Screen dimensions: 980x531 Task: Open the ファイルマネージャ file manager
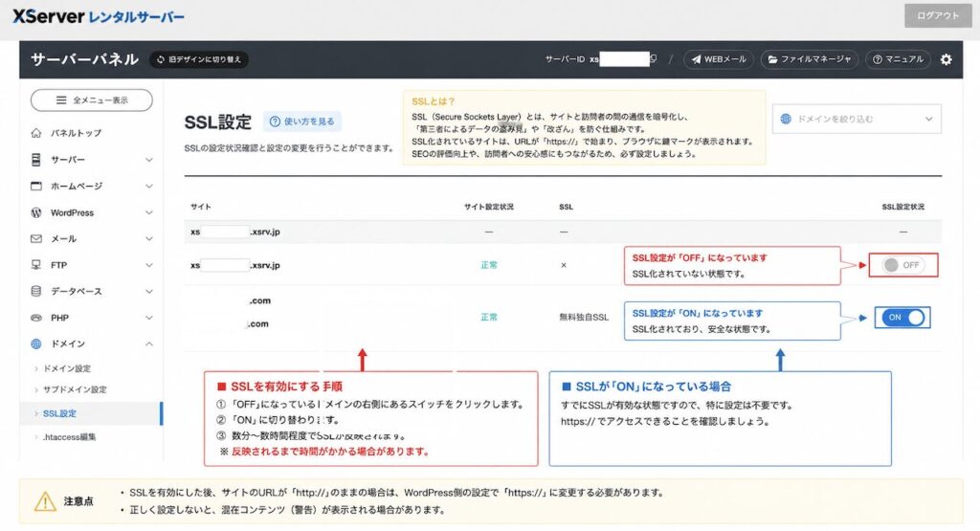click(x=810, y=59)
